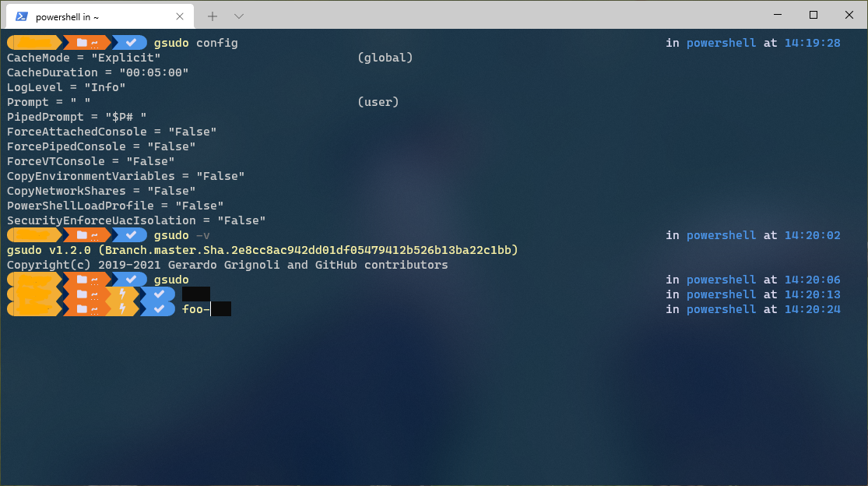This screenshot has height=486, width=868.
Task: Click the checkmark icon beside gsudo -v command
Action: coord(130,234)
